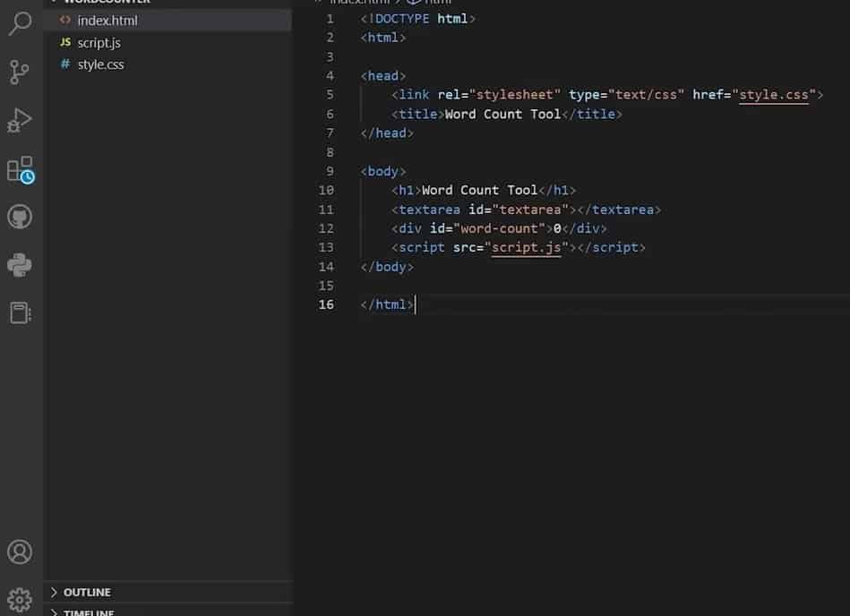Click line number 9 in the gutter
This screenshot has width=850, height=616.
(330, 171)
